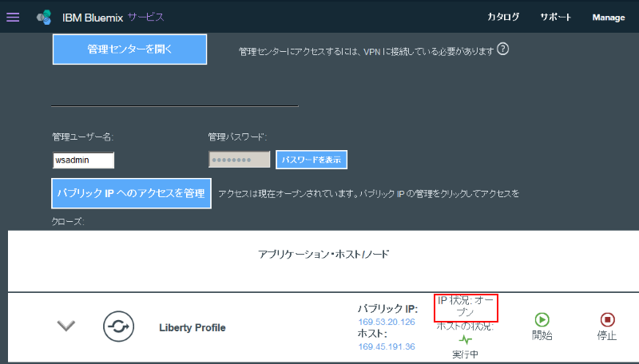Open the サポート menu item
Viewport: 639px width, 364px height.
coord(555,17)
